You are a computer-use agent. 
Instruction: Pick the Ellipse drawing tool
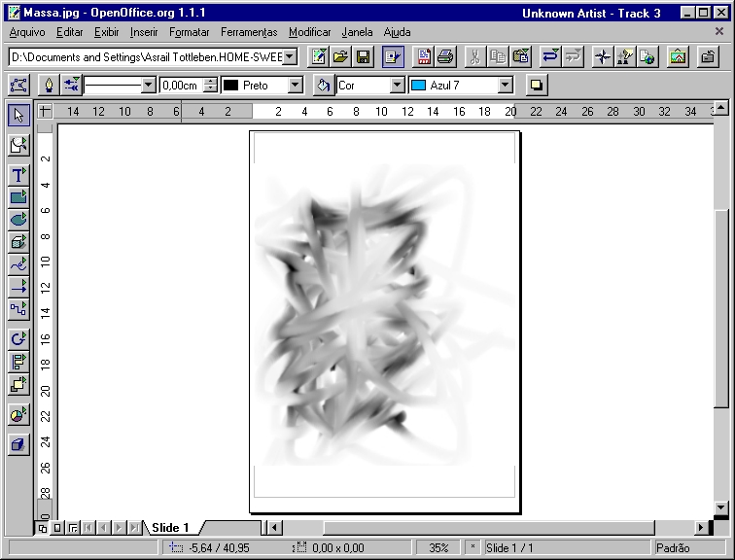17,220
